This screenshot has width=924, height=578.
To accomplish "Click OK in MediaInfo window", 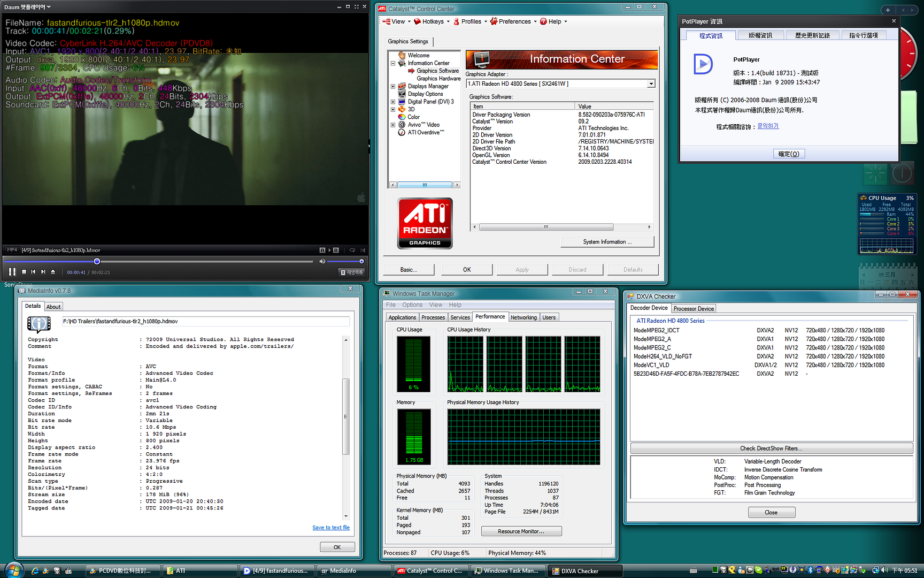I will pyautogui.click(x=337, y=547).
